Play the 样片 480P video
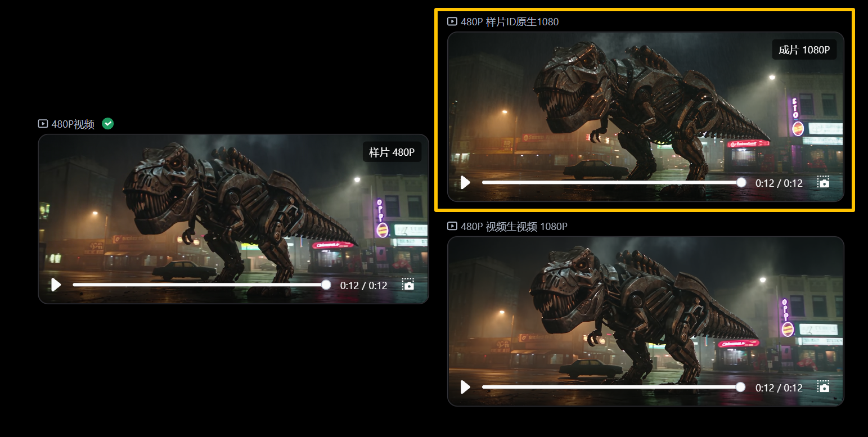The image size is (868, 437). click(x=56, y=285)
